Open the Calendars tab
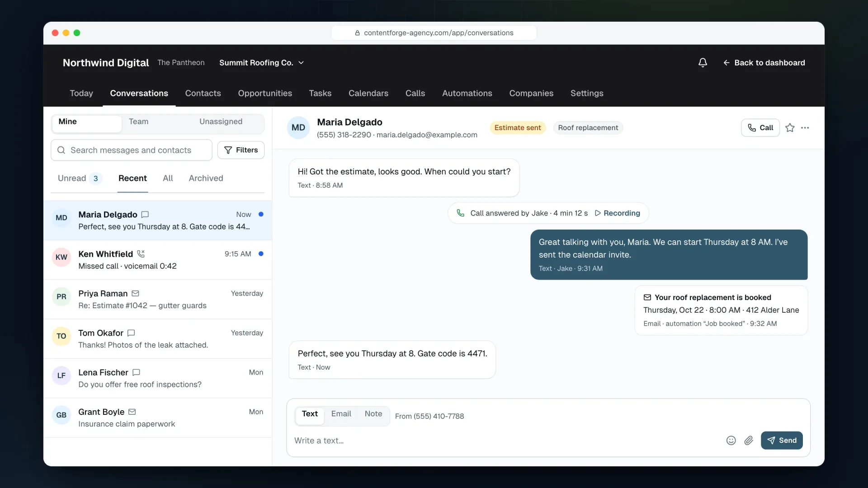The width and height of the screenshot is (868, 488). click(368, 93)
